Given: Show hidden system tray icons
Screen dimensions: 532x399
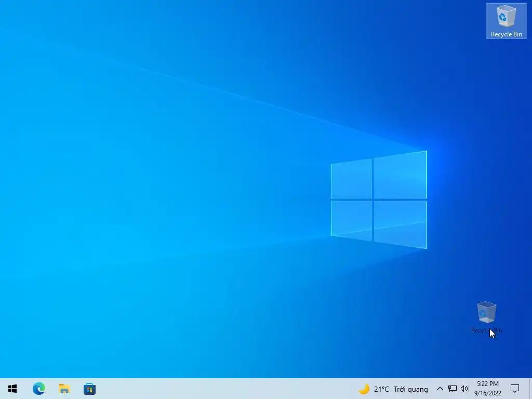Looking at the screenshot, I should (440, 389).
